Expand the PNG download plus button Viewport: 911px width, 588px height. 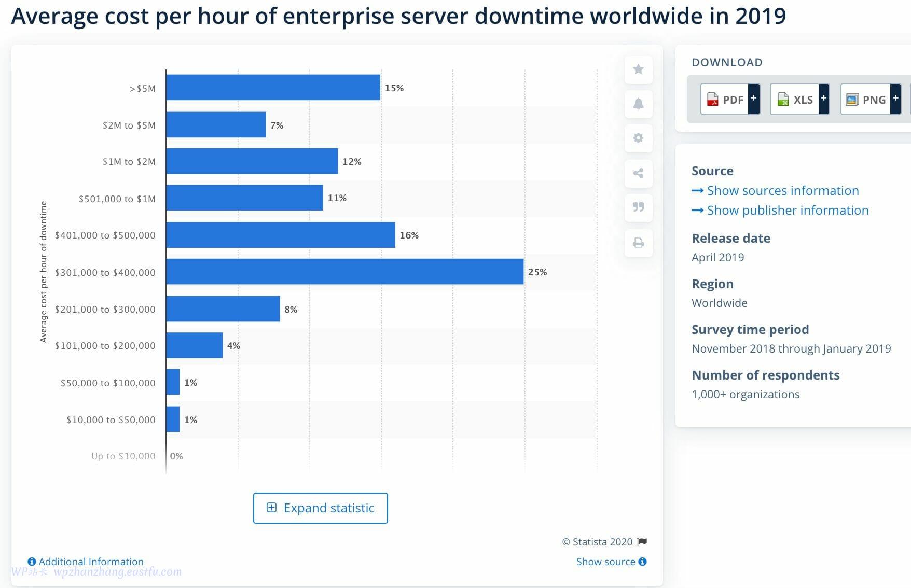[895, 99]
